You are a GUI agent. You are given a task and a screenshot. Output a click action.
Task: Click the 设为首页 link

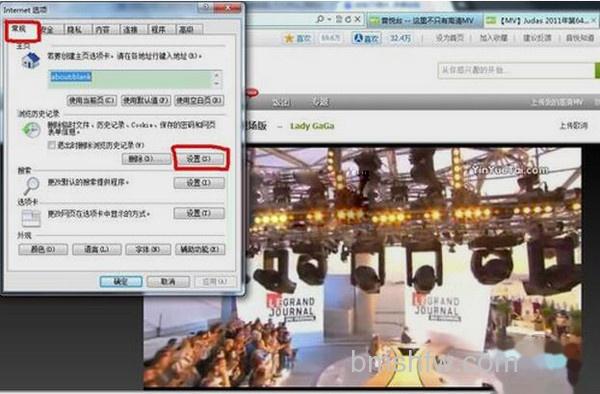pos(449,37)
